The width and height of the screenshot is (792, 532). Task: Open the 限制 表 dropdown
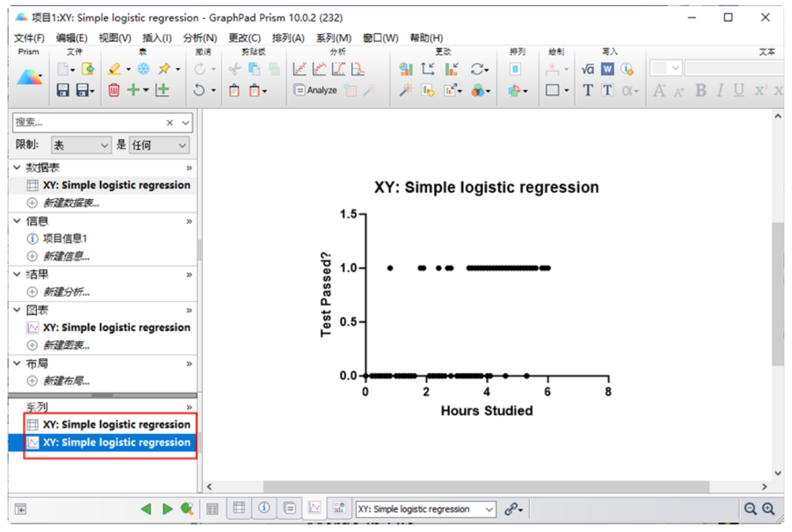click(81, 145)
